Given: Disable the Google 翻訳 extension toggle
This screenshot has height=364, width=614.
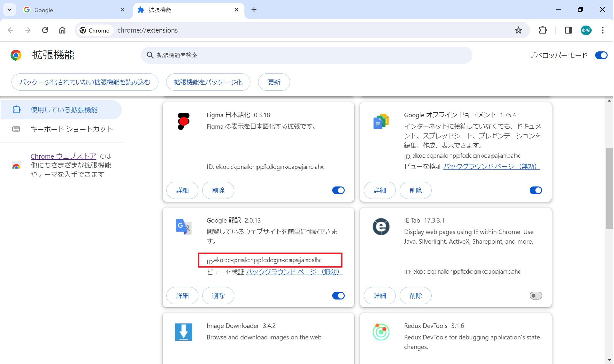Looking at the screenshot, I should [338, 296].
